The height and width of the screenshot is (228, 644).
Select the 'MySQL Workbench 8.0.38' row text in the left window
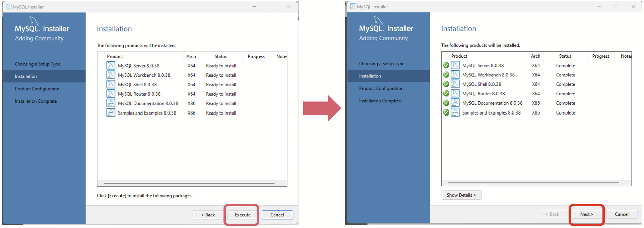tap(144, 75)
